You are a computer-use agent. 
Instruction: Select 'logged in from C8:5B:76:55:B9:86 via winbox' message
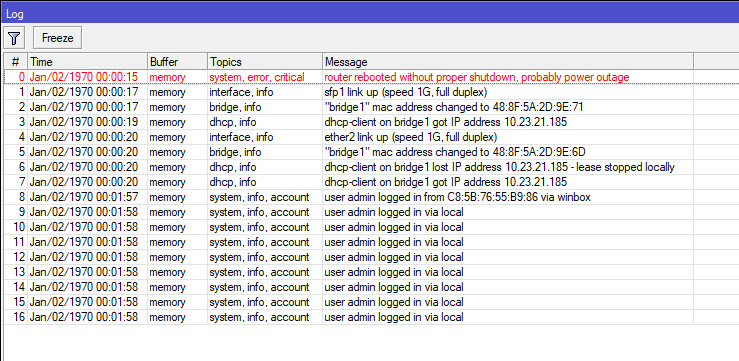(458, 197)
